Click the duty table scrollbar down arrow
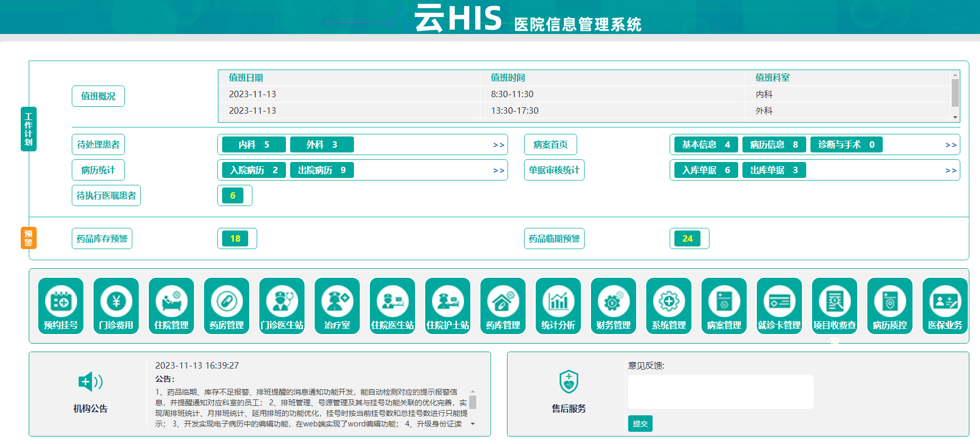This screenshot has height=444, width=980. [955, 117]
